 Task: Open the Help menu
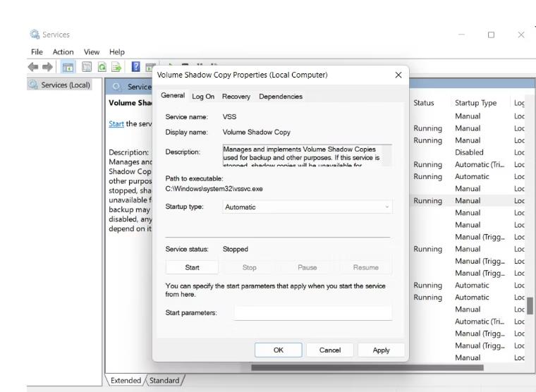pos(117,52)
